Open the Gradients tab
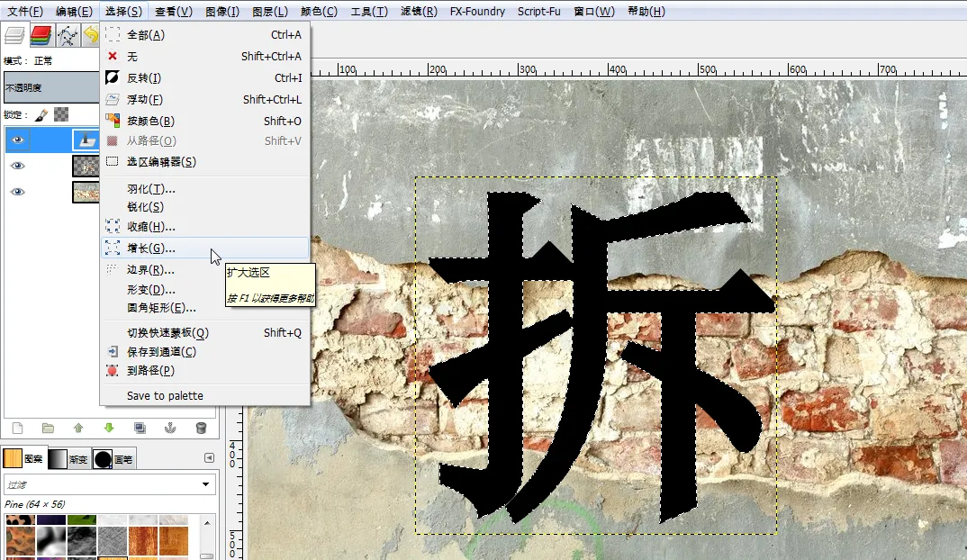 tap(68, 459)
